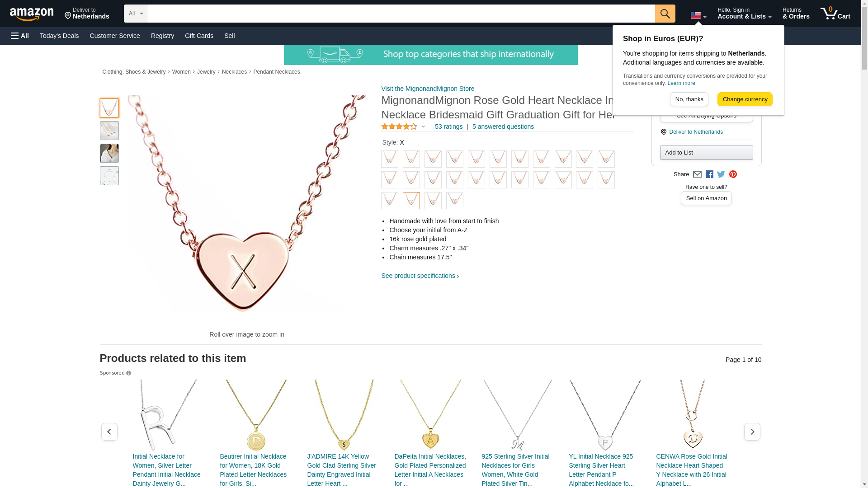Viewport: 868px width, 488px height.
Task: Select the first style swatch in the top row
Action: (390, 159)
